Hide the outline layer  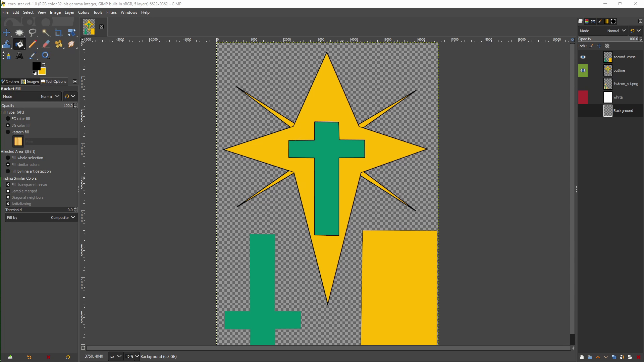coord(583,70)
